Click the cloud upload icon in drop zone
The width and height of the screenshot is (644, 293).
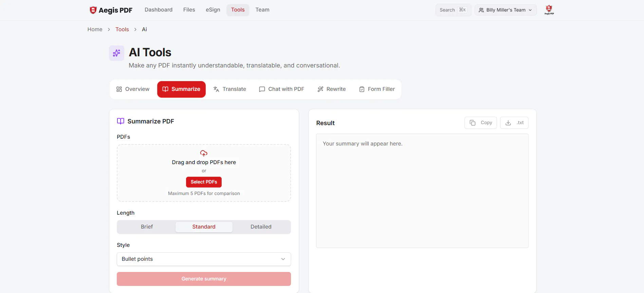click(x=204, y=153)
